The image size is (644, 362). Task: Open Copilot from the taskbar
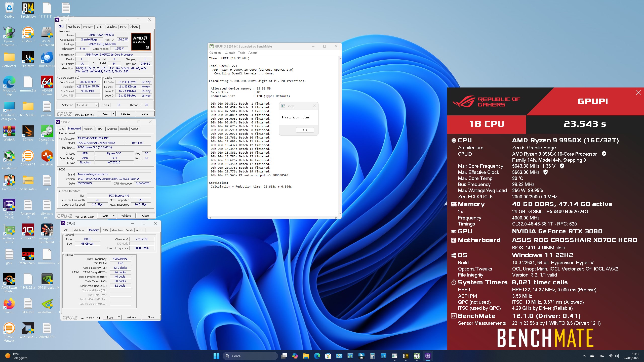pos(295,356)
